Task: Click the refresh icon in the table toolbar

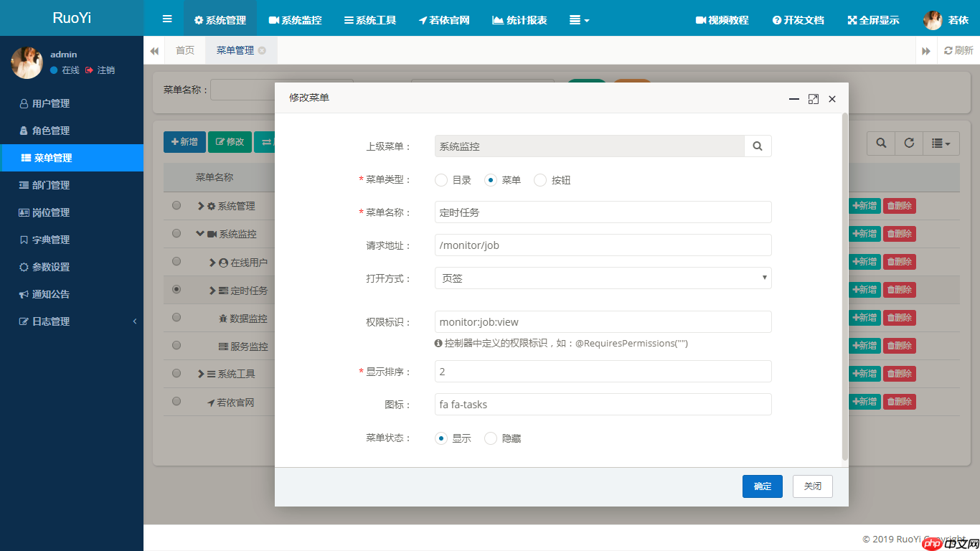Action: click(908, 143)
